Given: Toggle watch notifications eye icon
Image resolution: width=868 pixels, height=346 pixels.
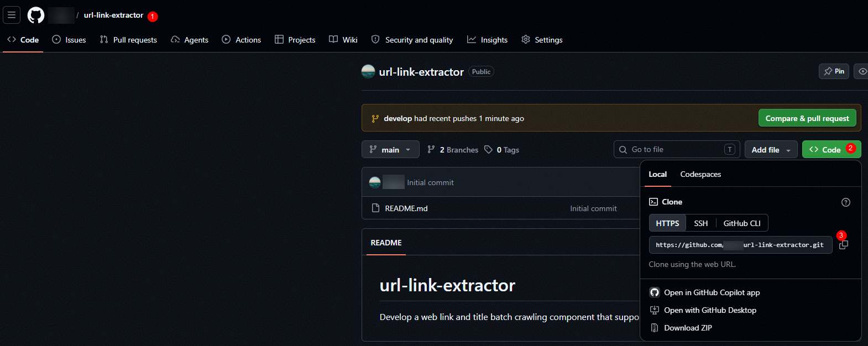Looking at the screenshot, I should [862, 71].
